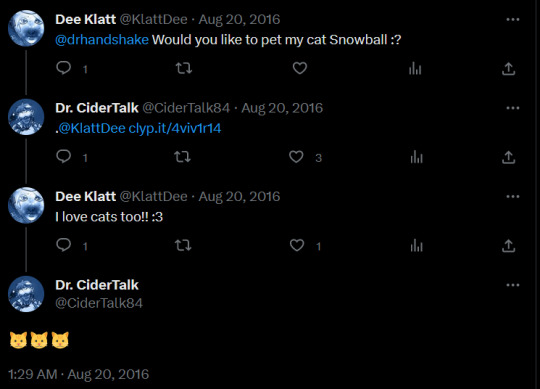This screenshot has height=389, width=540.
Task: Retweet the 'I love cats too!!' tweet
Action: click(183, 245)
